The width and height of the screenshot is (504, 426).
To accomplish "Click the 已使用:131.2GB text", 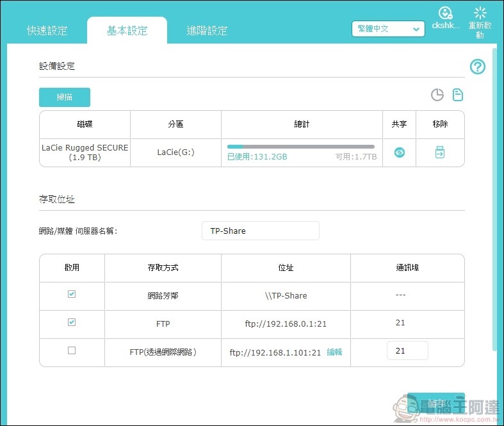I will coord(257,157).
